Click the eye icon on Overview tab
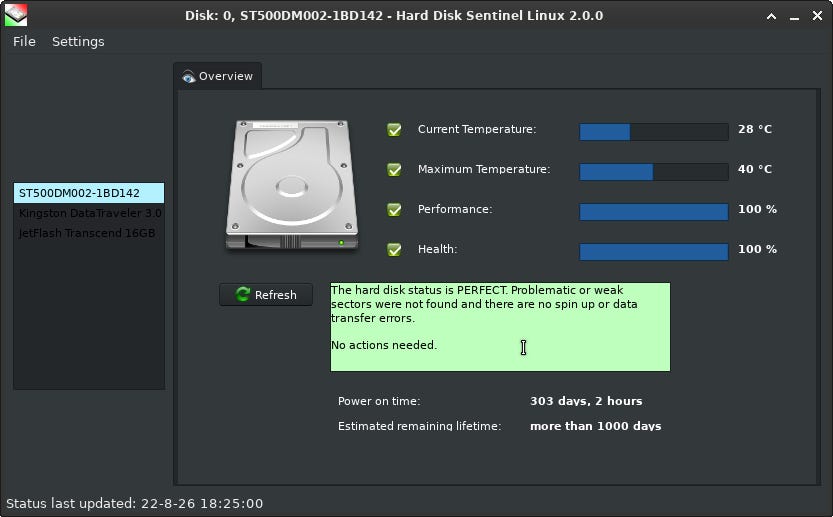The height and width of the screenshot is (517, 833). coord(188,77)
